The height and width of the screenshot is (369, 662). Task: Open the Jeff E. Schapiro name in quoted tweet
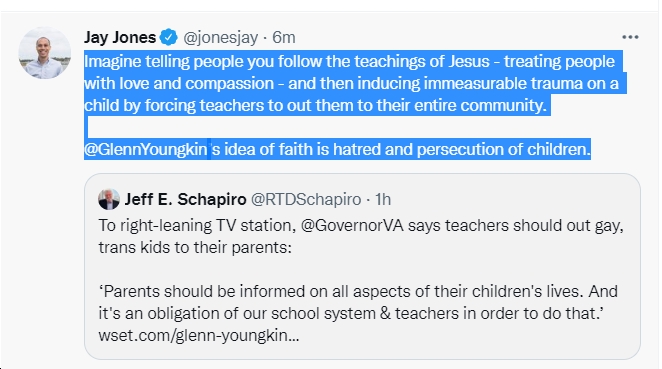[185, 199]
